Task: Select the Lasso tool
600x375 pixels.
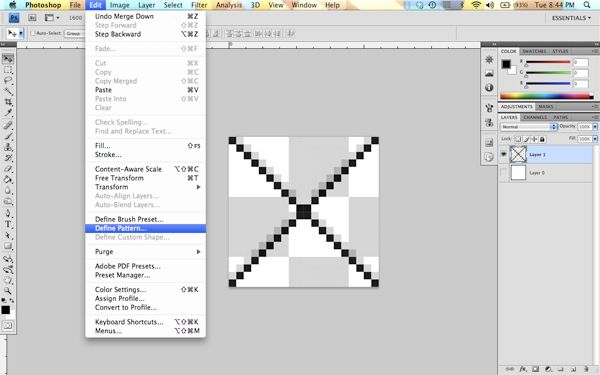Action: (8, 81)
